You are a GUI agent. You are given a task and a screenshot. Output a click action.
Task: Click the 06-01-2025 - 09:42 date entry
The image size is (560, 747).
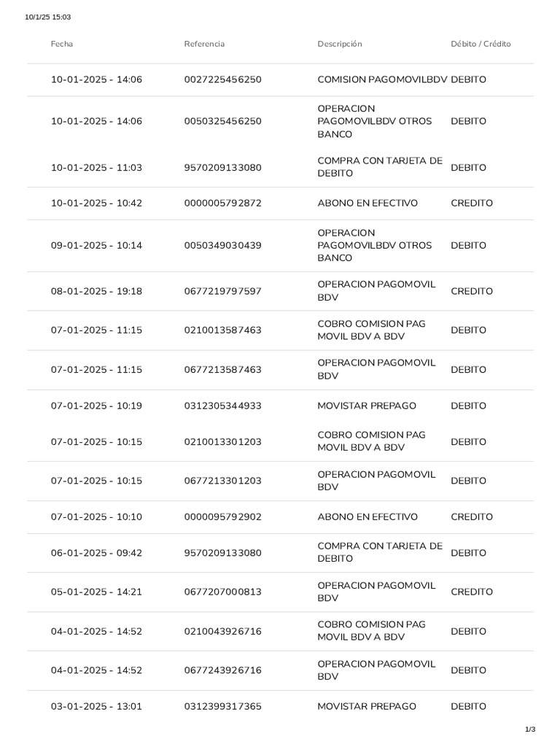pyautogui.click(x=96, y=553)
